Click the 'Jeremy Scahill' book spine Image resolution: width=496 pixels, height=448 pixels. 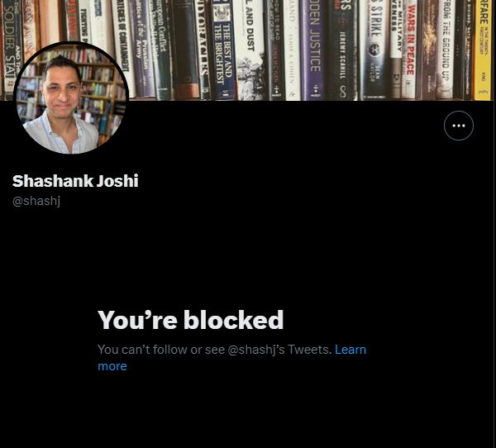click(x=342, y=50)
